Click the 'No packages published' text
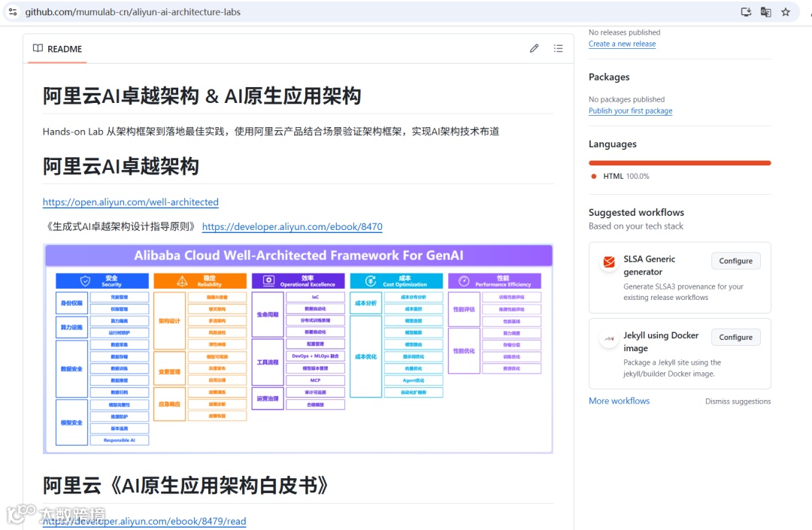 [x=626, y=99]
